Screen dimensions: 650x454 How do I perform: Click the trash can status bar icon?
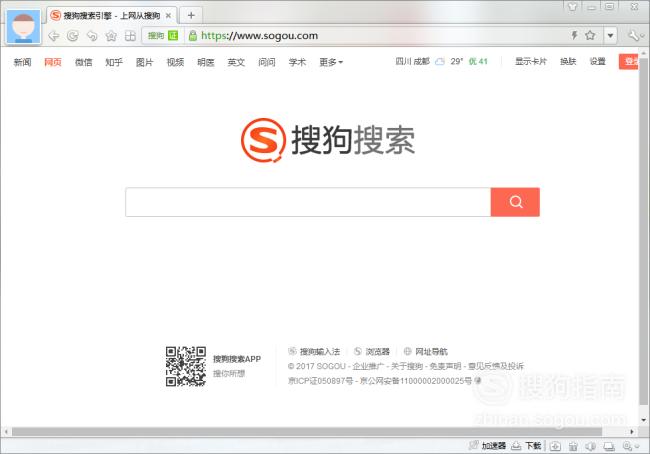[x=573, y=446]
